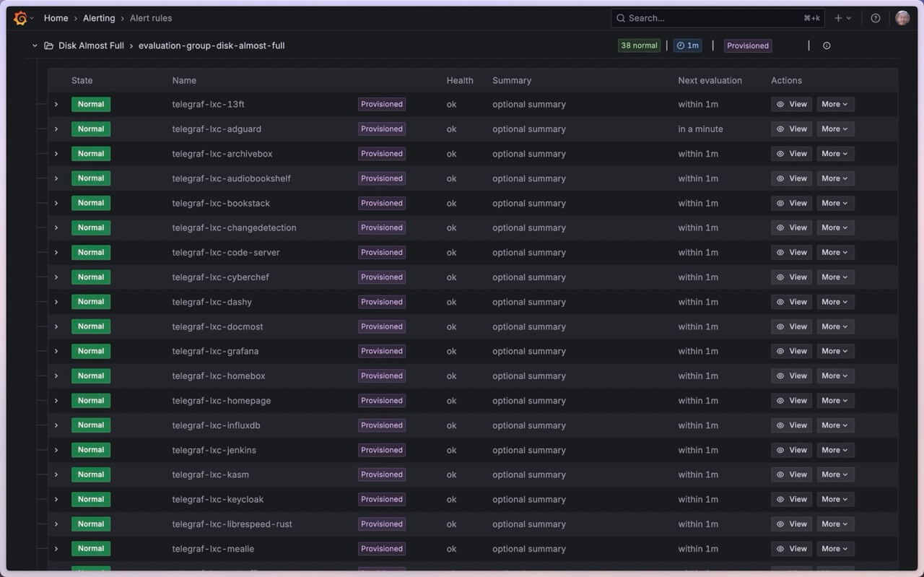Collapse the Disk Almost Full group
The height and width of the screenshot is (577, 924).
[x=35, y=45]
